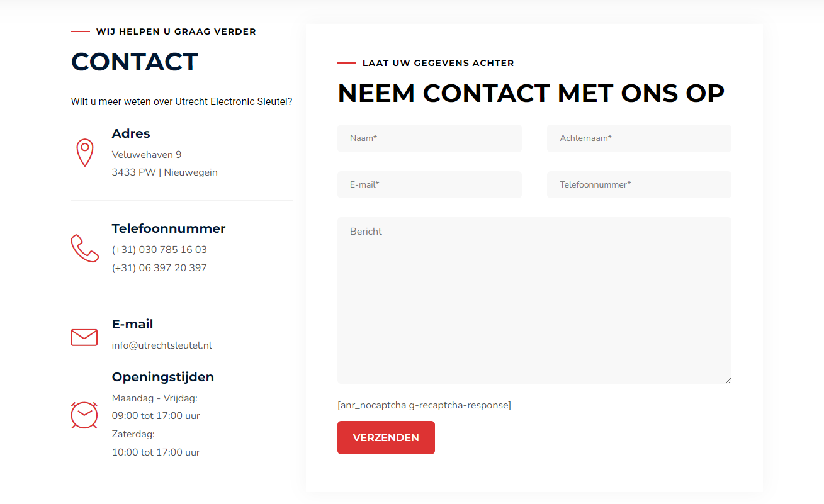
Task: Click phone number (+31) 06 397 20 397
Action: [x=159, y=268]
